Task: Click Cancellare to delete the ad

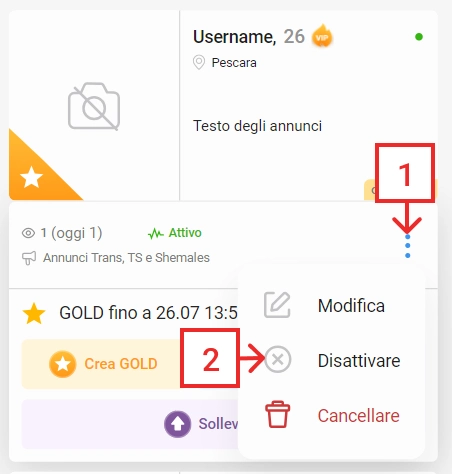Action: tap(358, 415)
